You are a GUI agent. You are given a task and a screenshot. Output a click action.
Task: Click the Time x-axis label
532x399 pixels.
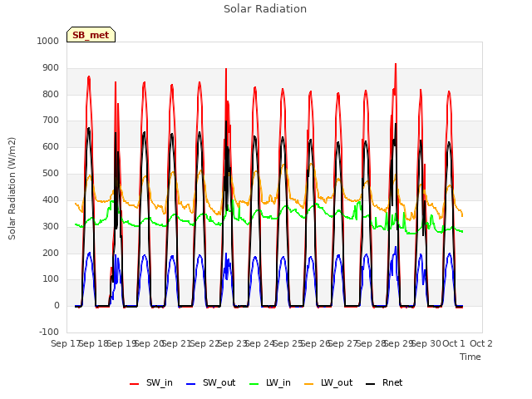(x=470, y=357)
